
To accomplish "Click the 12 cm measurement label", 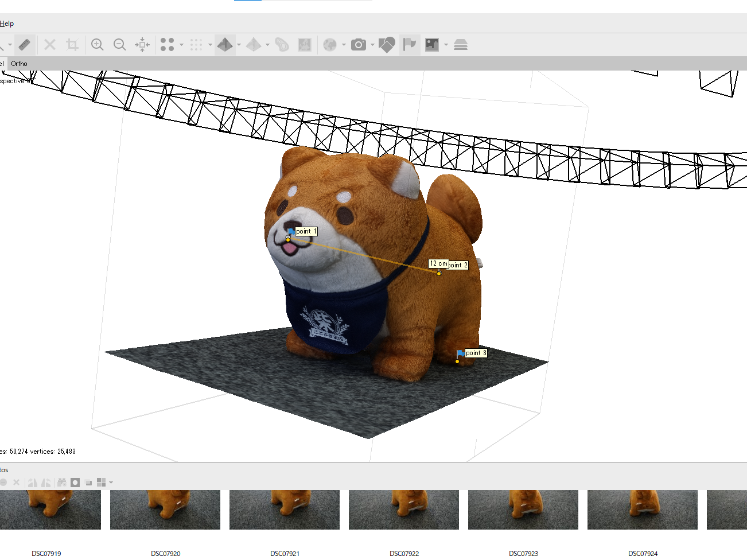I will click(x=439, y=263).
